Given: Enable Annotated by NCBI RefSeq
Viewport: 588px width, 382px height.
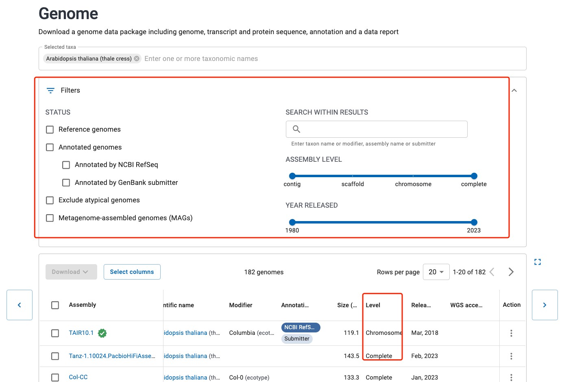Looking at the screenshot, I should tap(66, 165).
